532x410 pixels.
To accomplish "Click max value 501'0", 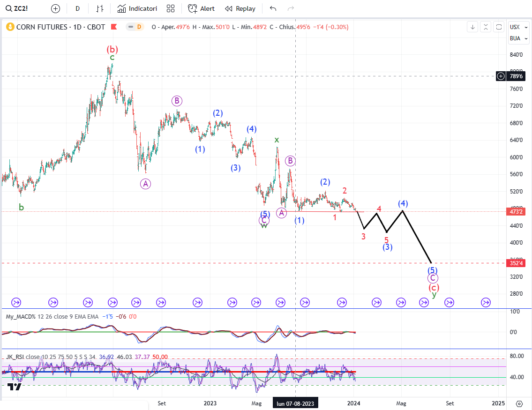I will coord(223,27).
